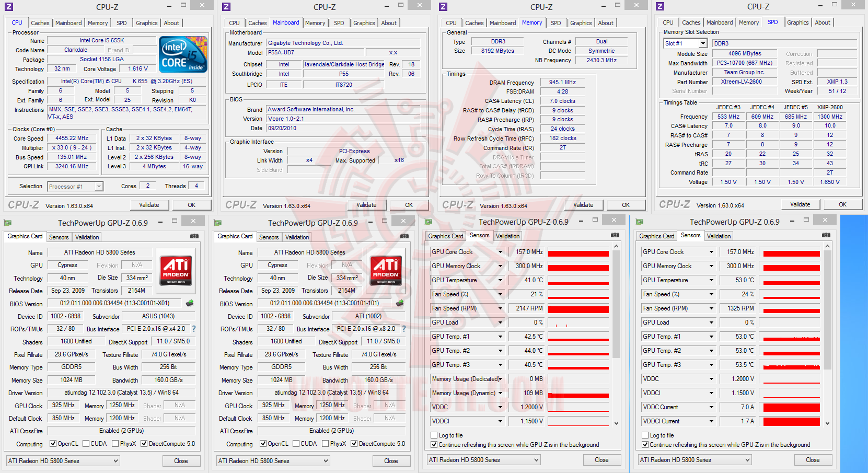Click camera icon in GPU-Z sensors window showing 41.0 °C
868x473 pixels.
click(615, 235)
